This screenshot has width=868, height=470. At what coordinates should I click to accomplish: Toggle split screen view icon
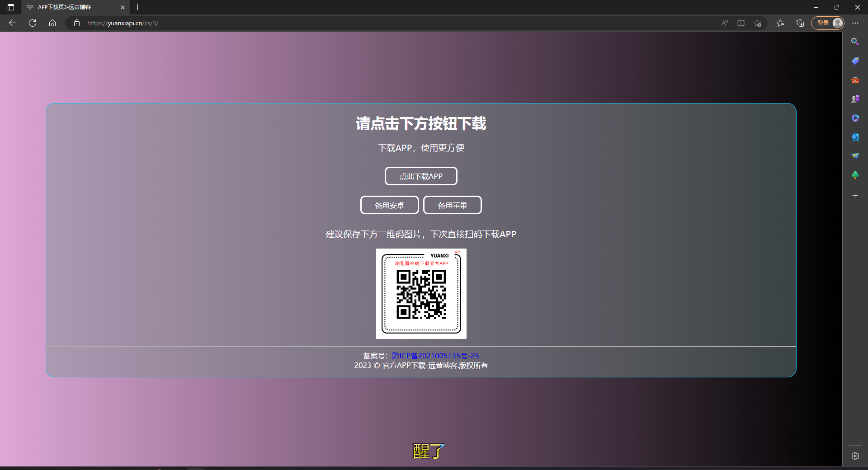(x=741, y=23)
